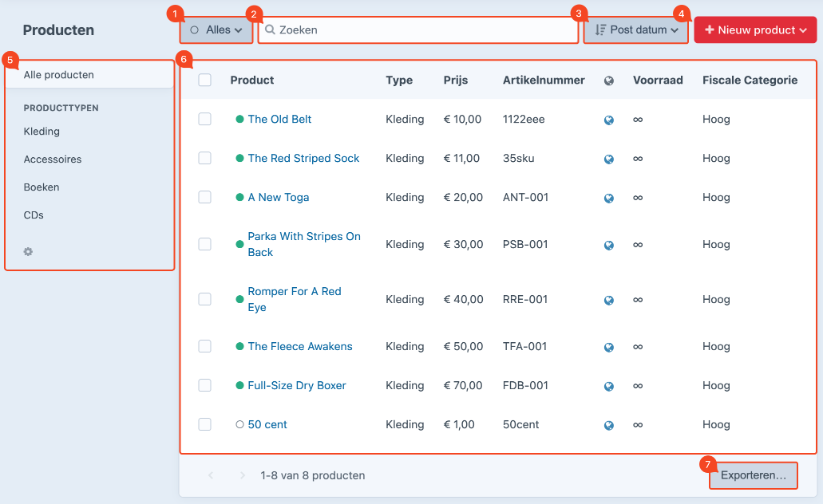Go to next page using right arrow
This screenshot has height=504, width=823.
[243, 475]
